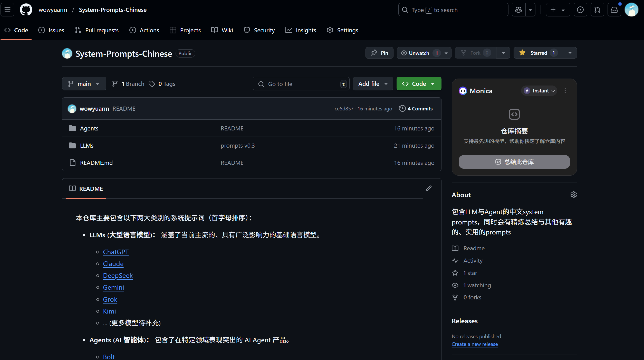Expand the green Code dropdown
Screen dimensions: 644x360
(419, 84)
